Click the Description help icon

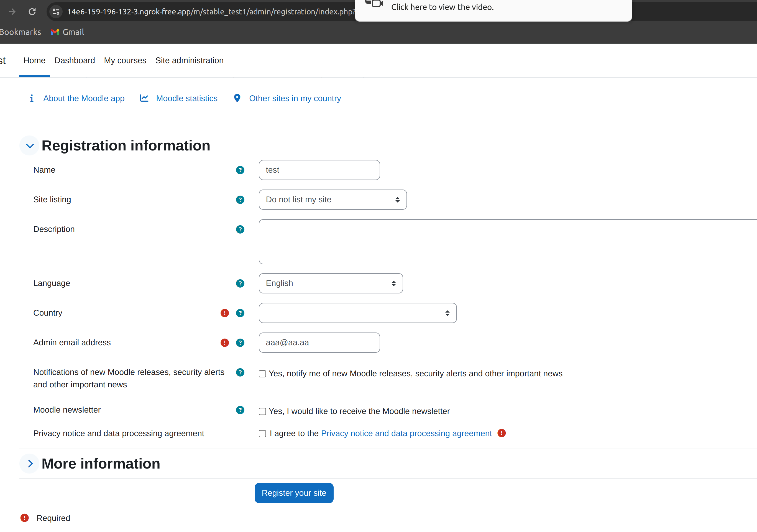(240, 229)
